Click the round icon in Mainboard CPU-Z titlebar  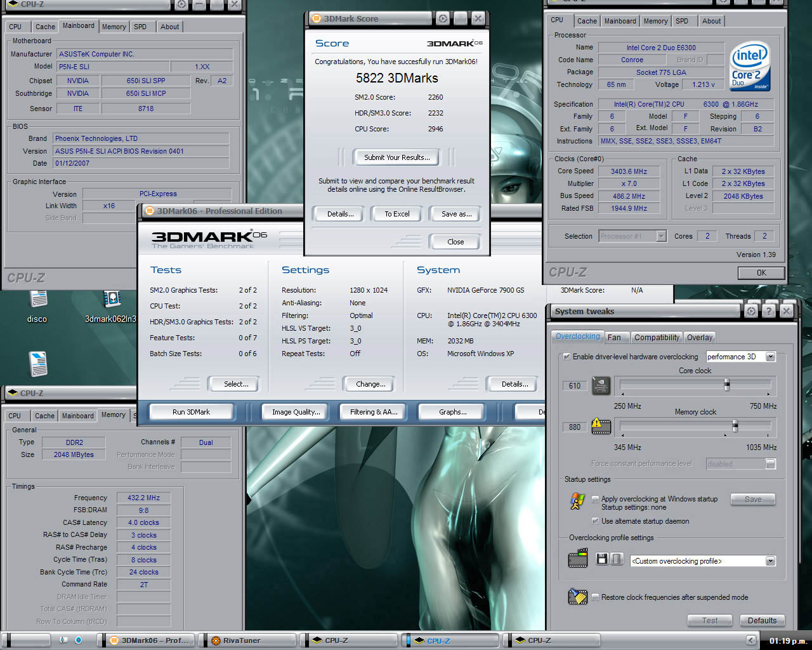pos(181,4)
